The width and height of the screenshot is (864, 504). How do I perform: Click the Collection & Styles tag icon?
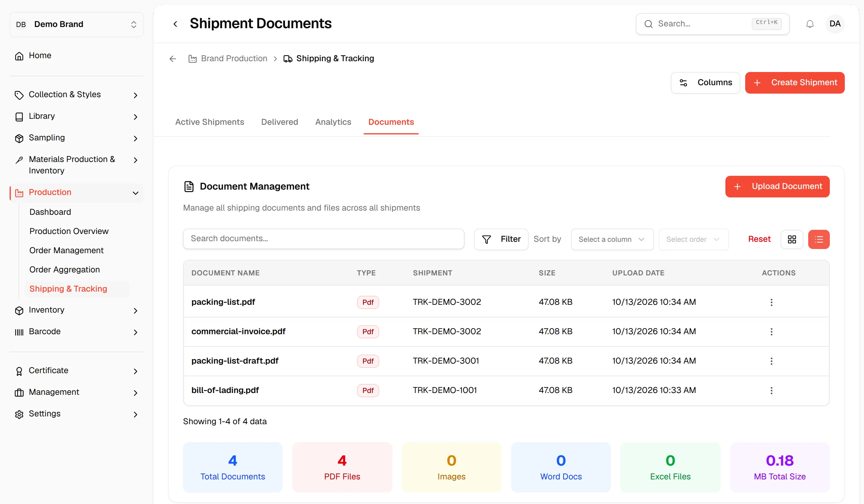pos(19,95)
